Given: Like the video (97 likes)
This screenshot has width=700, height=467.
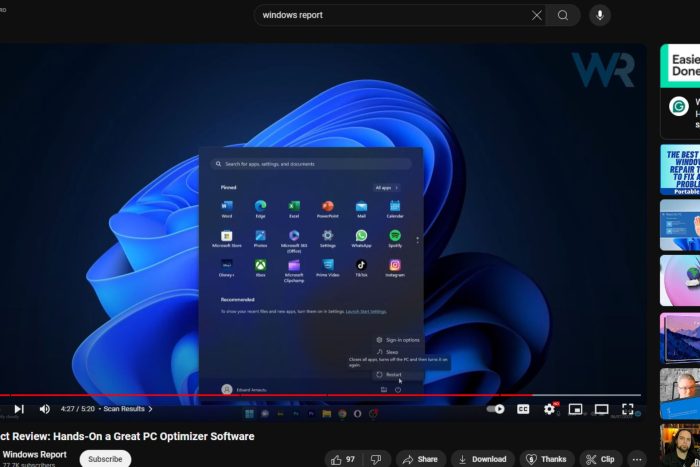Looking at the screenshot, I should [342, 459].
